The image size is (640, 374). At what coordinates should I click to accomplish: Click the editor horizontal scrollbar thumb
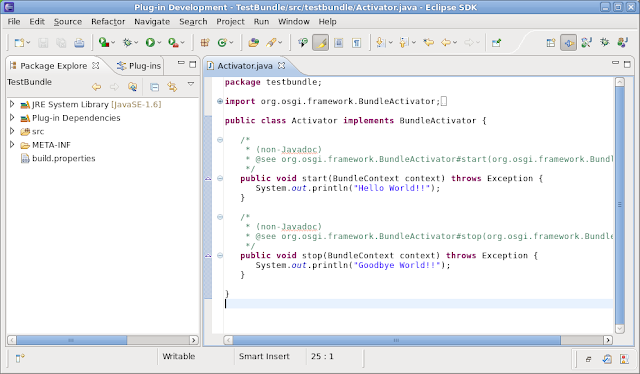coord(397,340)
